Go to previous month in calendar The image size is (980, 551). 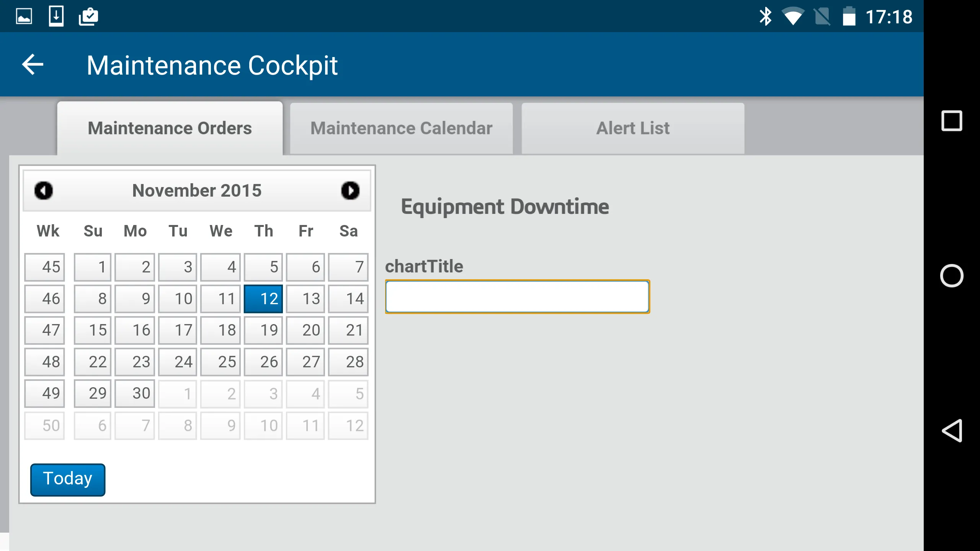[44, 191]
